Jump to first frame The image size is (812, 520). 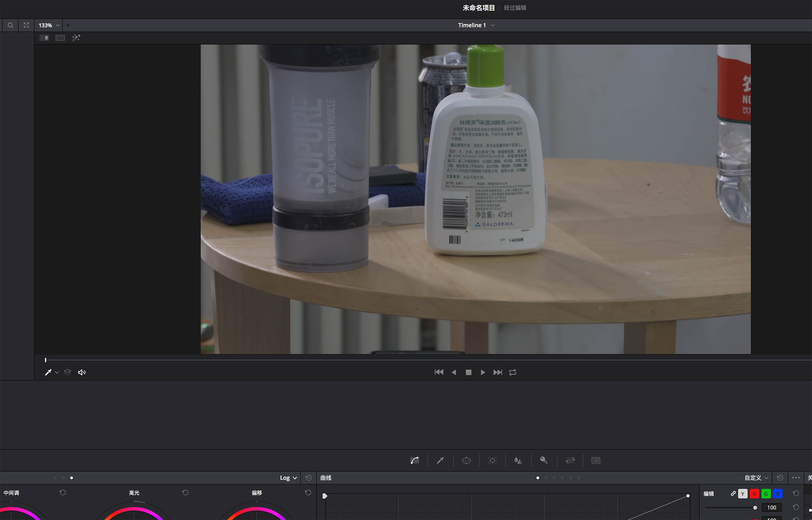439,372
